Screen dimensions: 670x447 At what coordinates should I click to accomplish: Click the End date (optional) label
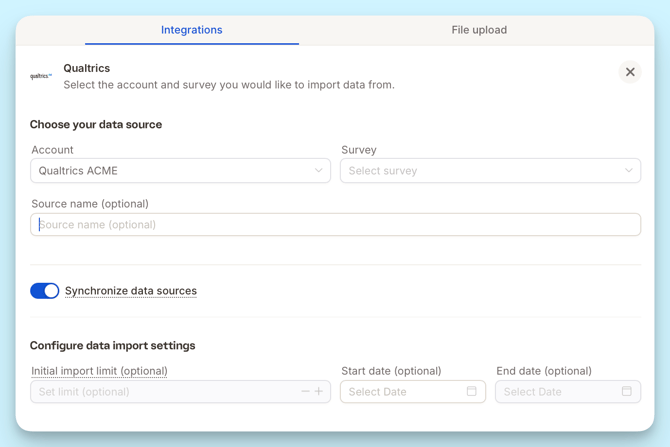tap(544, 371)
